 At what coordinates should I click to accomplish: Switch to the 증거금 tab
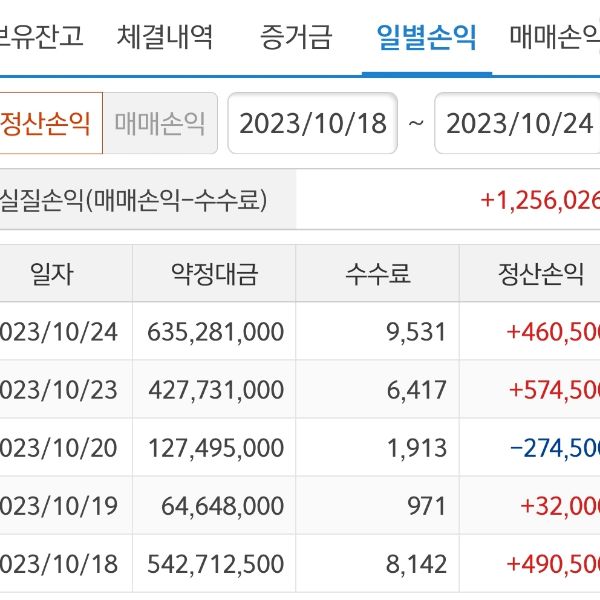coord(295,38)
